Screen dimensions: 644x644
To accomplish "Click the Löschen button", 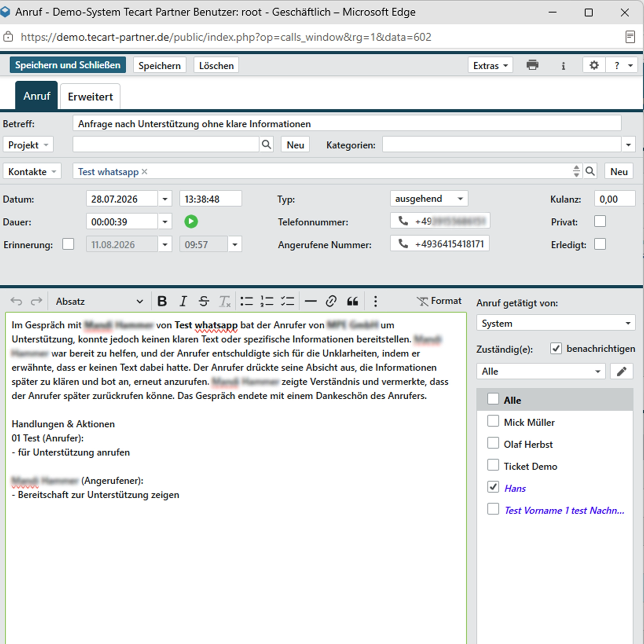I will point(216,65).
